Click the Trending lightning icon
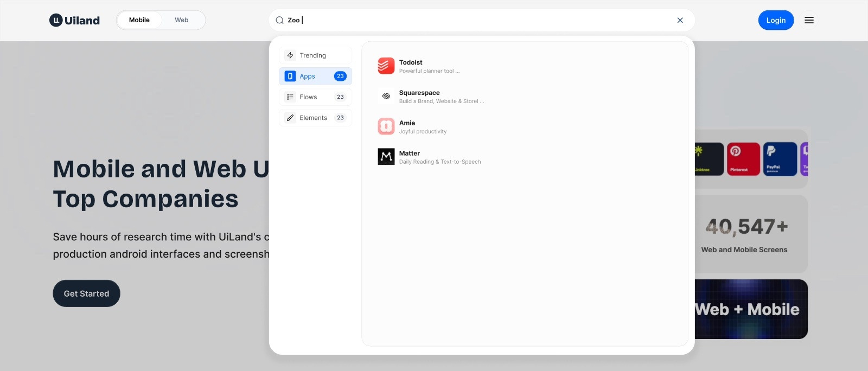The width and height of the screenshot is (868, 371). [x=290, y=55]
